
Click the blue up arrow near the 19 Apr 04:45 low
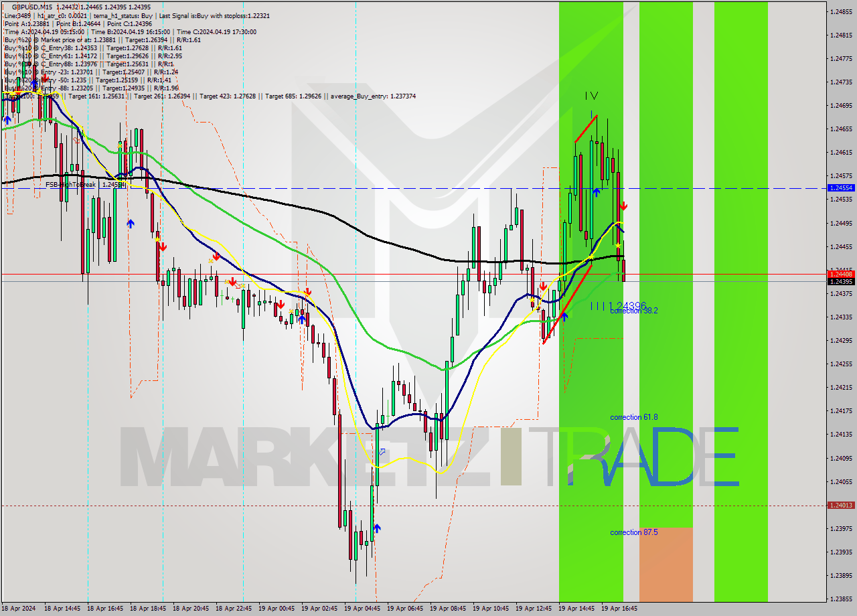[376, 528]
